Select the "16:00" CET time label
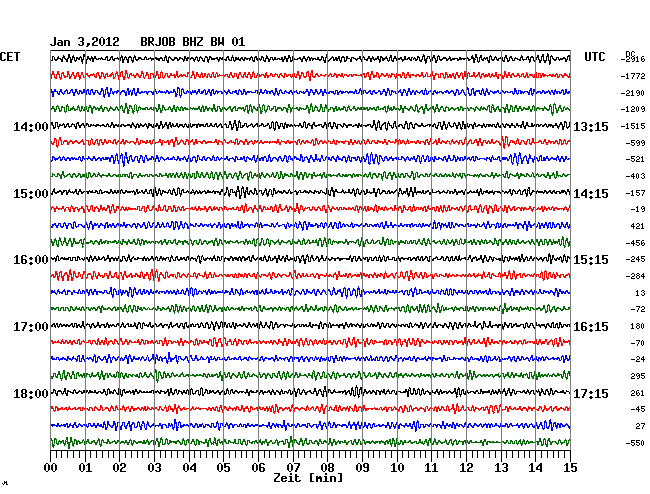This screenshot has width=650, height=494. [x=31, y=260]
